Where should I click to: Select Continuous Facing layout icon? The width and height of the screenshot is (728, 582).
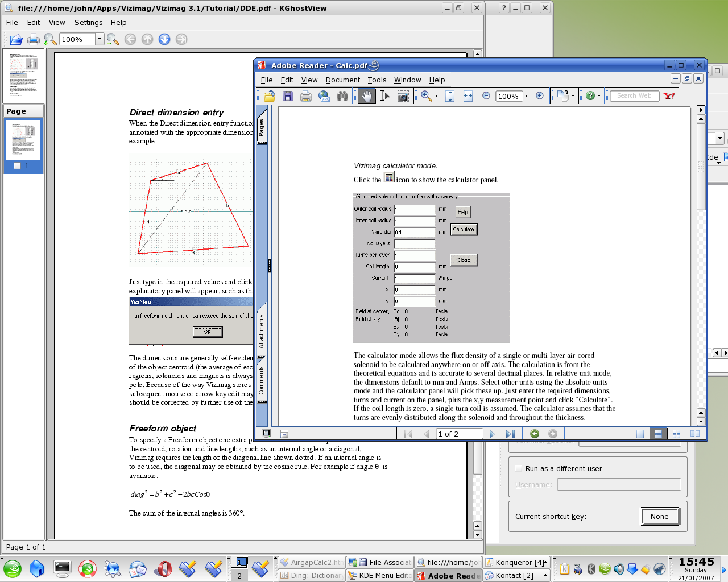click(x=676, y=434)
